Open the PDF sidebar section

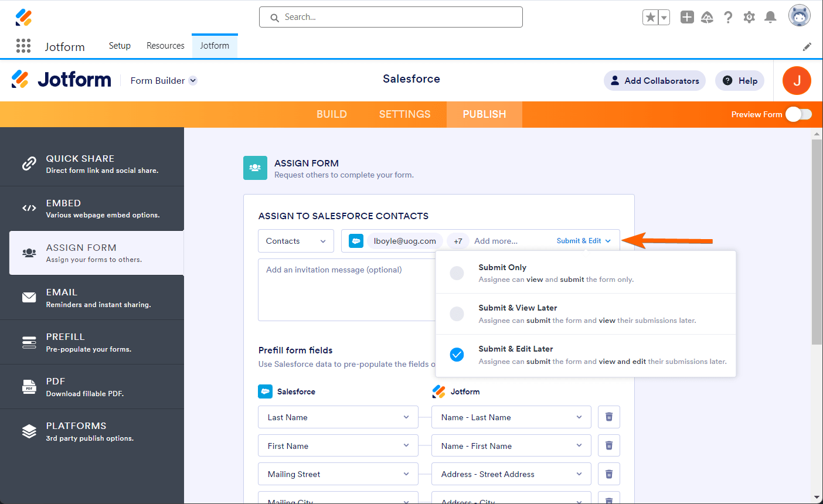click(x=92, y=387)
